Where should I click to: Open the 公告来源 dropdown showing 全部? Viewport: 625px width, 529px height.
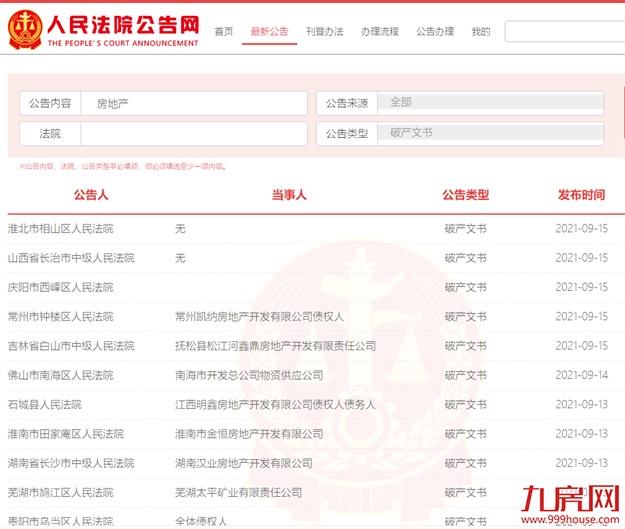pyautogui.click(x=490, y=103)
